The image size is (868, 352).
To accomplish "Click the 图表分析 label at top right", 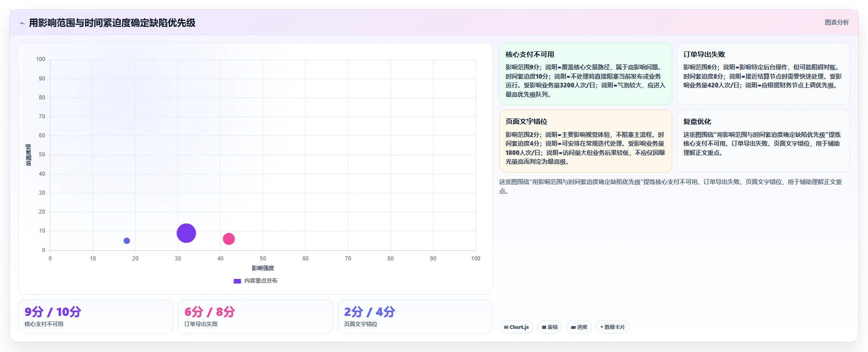I will (x=837, y=22).
